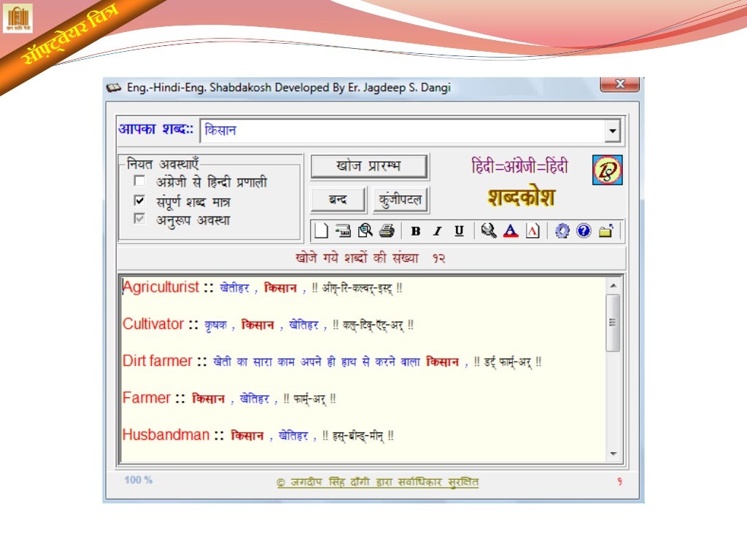Open help question mark icon

pyautogui.click(x=584, y=231)
